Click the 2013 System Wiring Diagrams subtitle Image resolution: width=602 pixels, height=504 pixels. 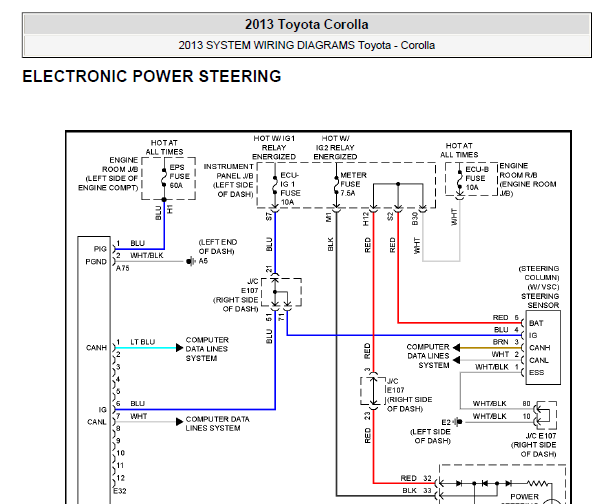point(307,45)
